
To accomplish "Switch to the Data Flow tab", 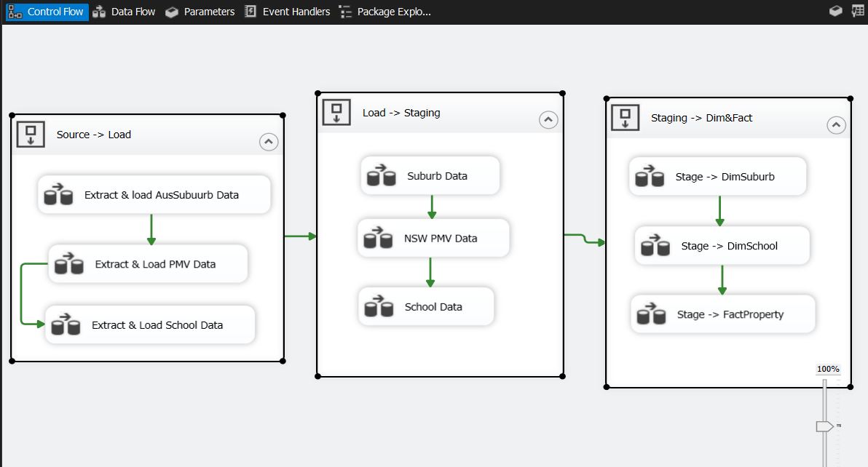I will 124,12.
